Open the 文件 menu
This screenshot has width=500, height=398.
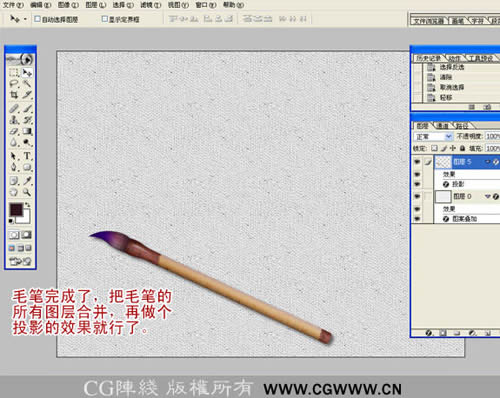click(x=13, y=5)
